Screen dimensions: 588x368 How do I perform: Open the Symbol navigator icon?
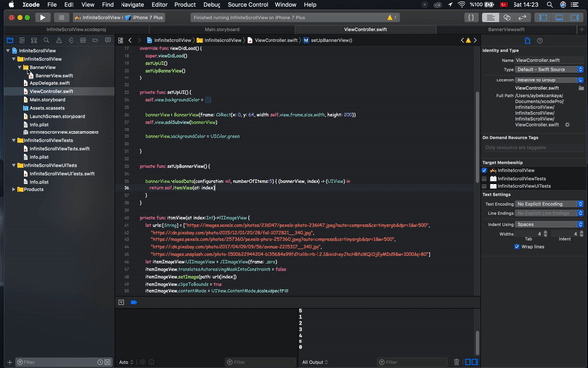tap(34, 40)
